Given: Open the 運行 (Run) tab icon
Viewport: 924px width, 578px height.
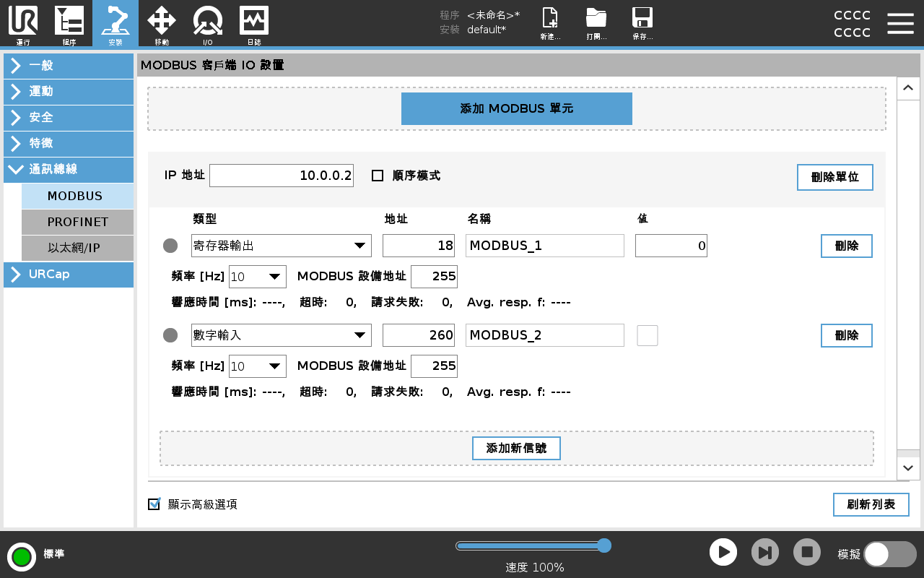Looking at the screenshot, I should point(23,24).
